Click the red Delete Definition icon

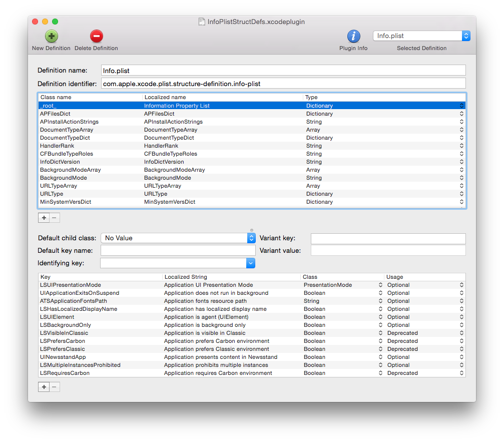click(96, 37)
